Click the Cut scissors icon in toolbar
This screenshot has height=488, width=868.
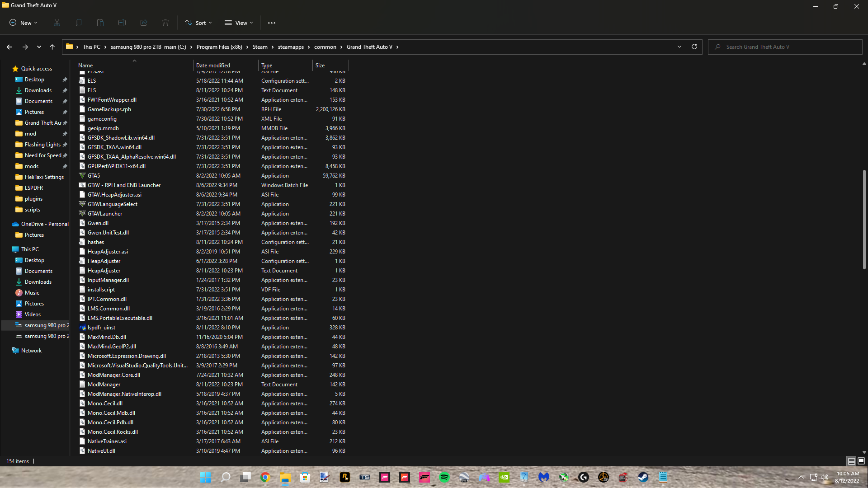pos(57,23)
